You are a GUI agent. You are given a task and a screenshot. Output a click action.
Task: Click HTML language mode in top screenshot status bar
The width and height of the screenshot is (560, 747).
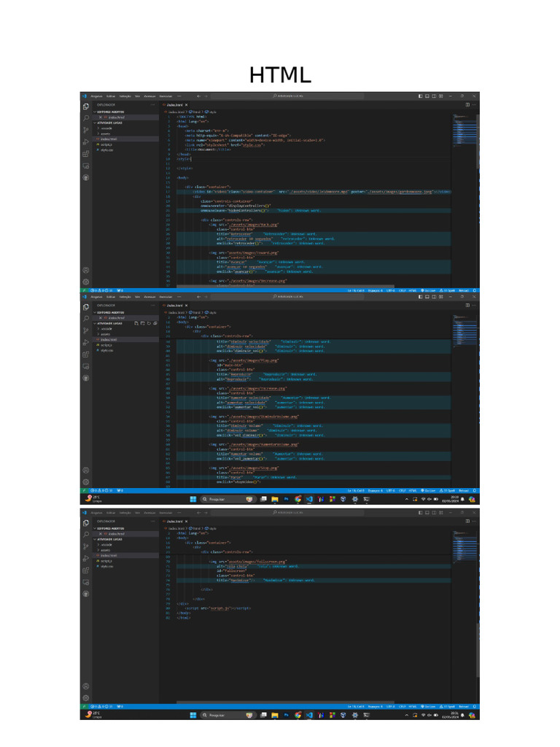click(x=413, y=290)
